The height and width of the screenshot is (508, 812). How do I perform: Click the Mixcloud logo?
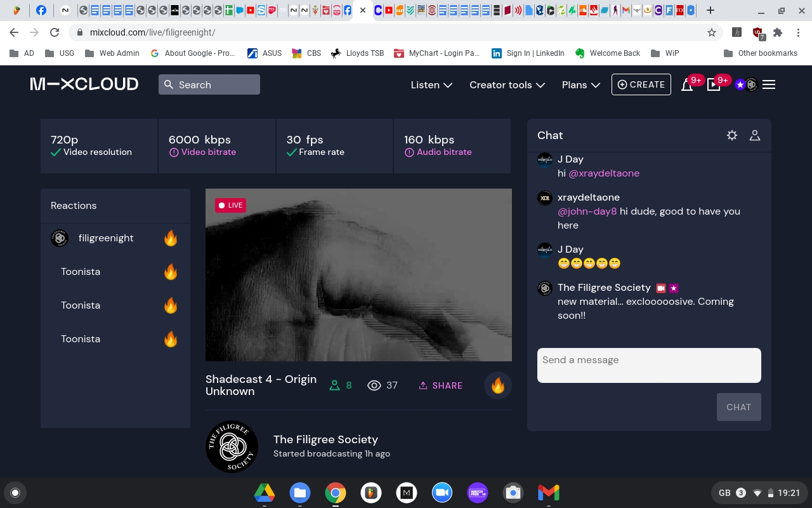click(84, 84)
